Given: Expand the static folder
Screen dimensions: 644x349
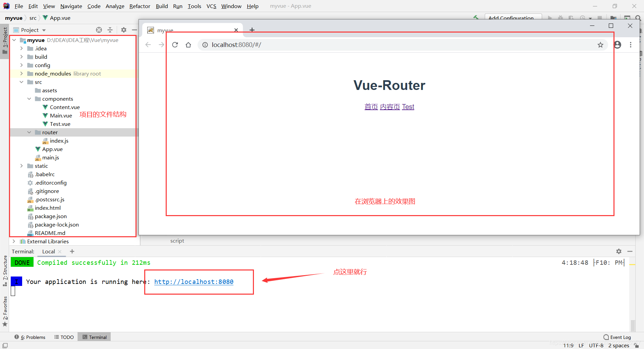Looking at the screenshot, I should 21,166.
